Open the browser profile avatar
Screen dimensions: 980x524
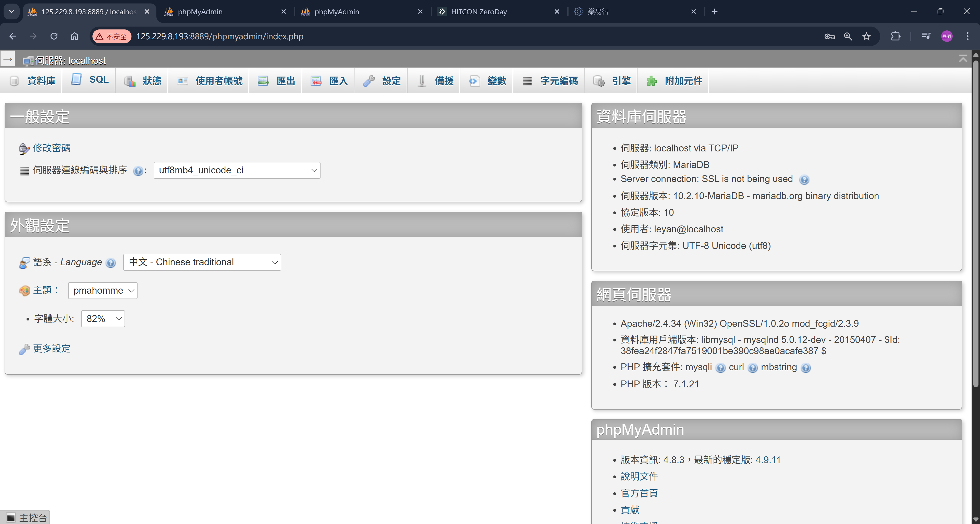tap(947, 36)
